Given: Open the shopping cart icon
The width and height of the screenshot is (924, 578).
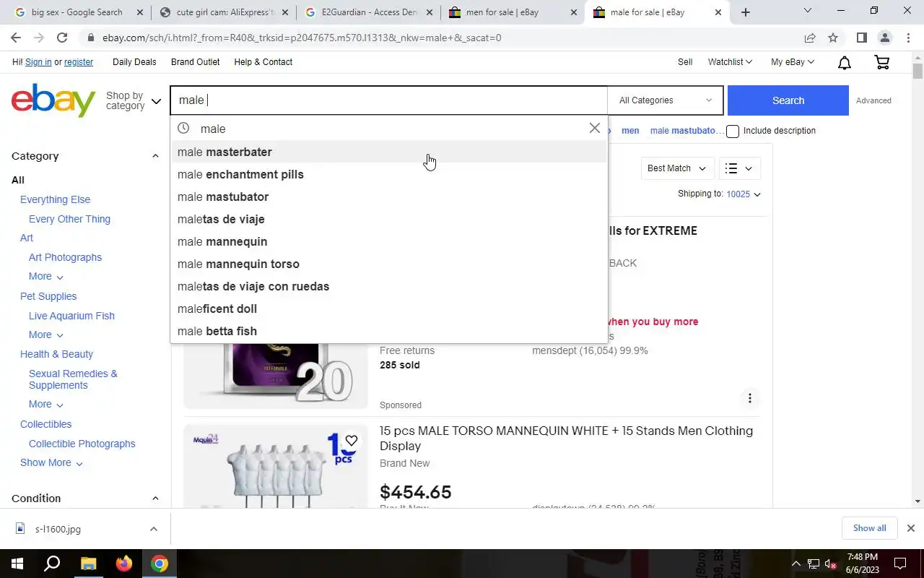Looking at the screenshot, I should click(x=881, y=63).
